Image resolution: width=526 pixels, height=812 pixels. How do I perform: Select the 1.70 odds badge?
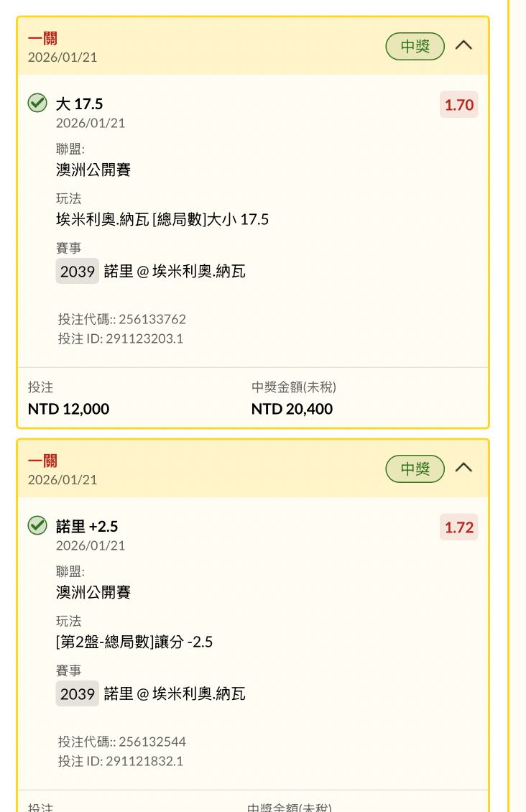458,105
